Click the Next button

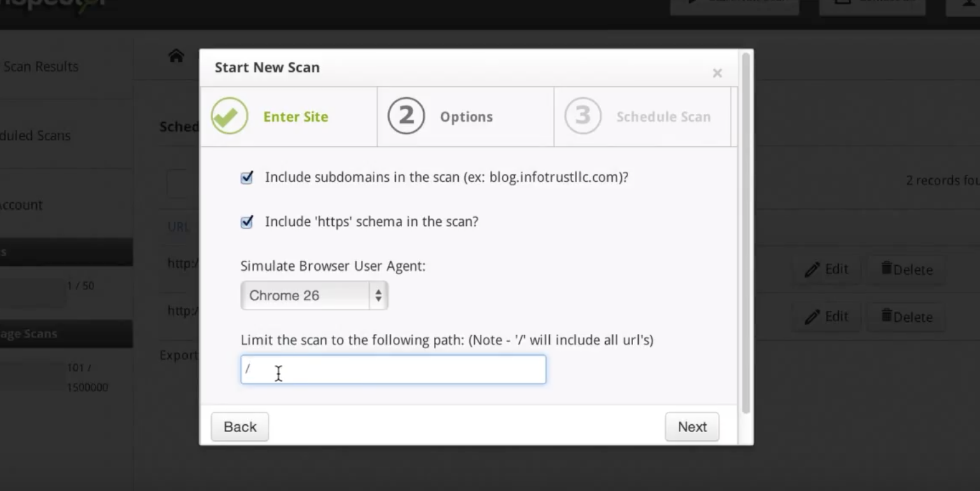click(692, 427)
